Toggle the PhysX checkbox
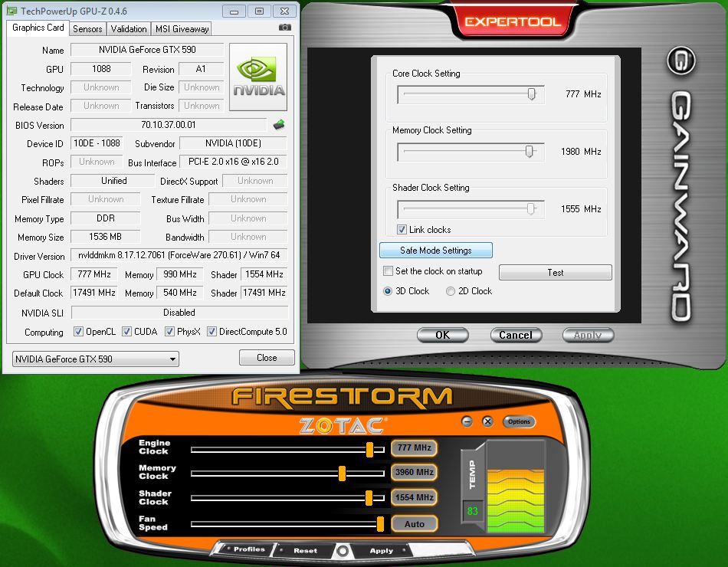Screen dimensions: 728x567 point(169,332)
